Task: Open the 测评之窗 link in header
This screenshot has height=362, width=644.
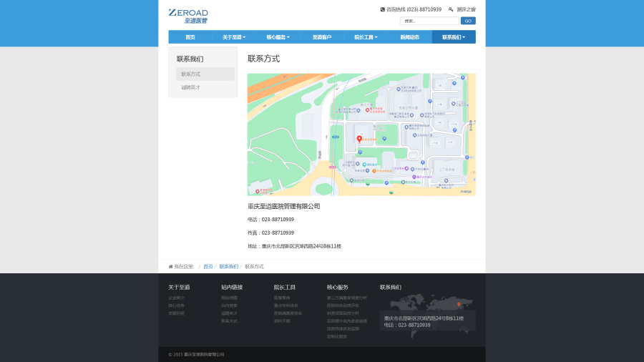Action: pyautogui.click(x=466, y=9)
